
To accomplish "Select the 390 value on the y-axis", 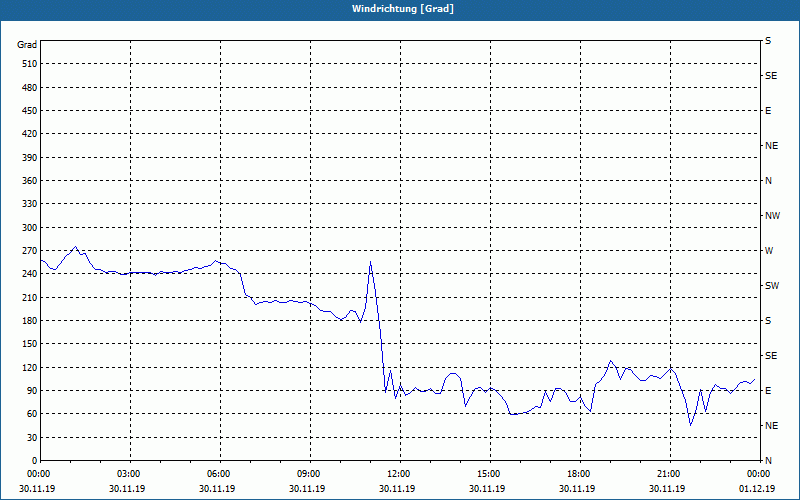I will (30, 158).
